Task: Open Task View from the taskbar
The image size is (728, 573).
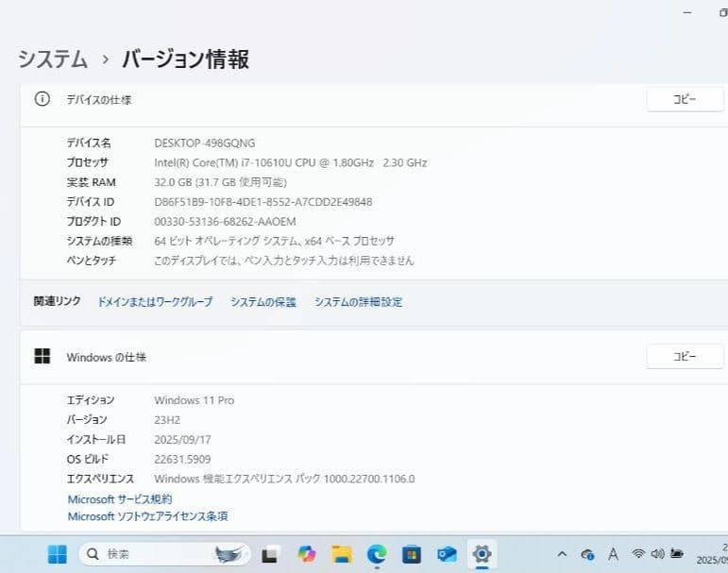Action: point(270,554)
